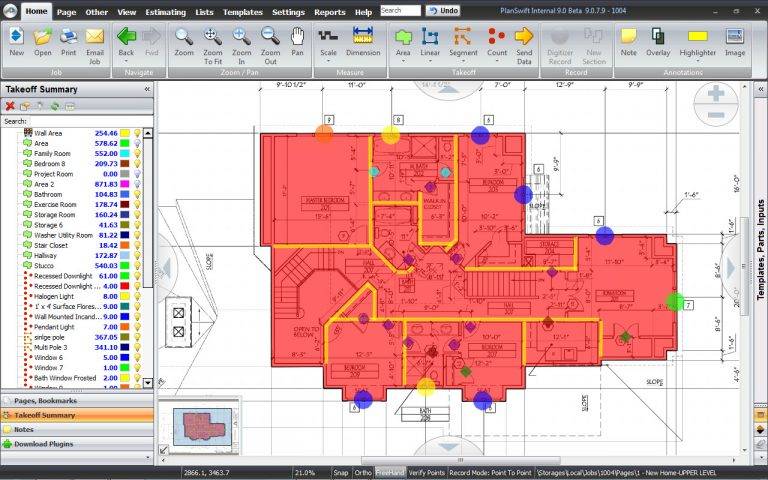Click the Zoom To Fit icon
This screenshot has width=768, height=480.
(214, 41)
